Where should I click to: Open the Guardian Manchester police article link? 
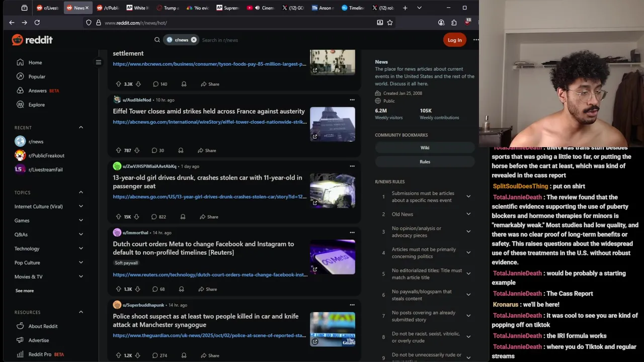pos(209,335)
